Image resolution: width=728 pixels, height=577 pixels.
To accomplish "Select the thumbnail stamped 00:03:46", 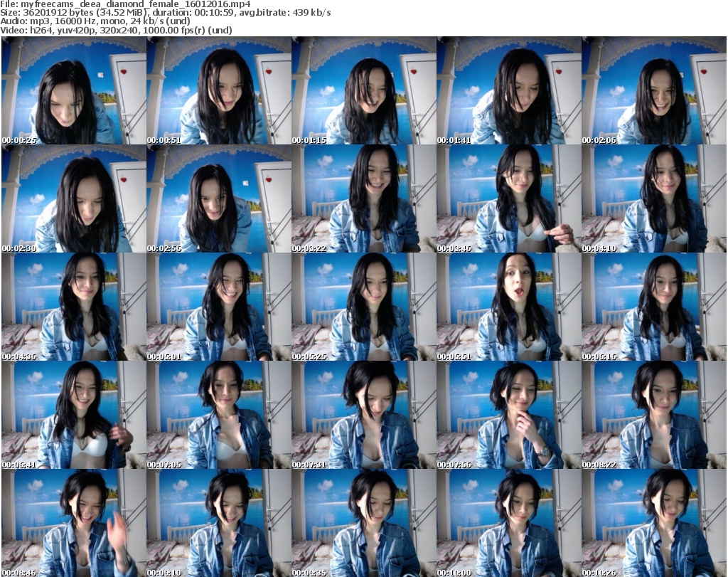I will (509, 198).
